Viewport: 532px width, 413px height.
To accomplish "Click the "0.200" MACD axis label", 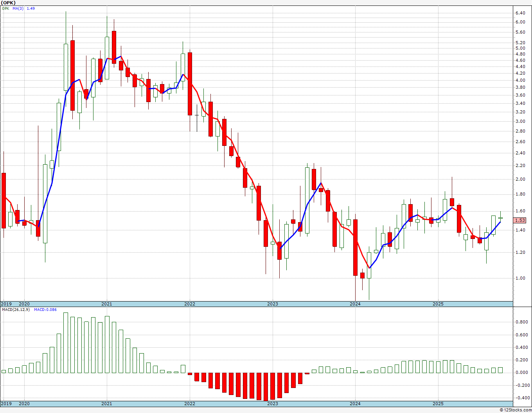I will (521, 360).
